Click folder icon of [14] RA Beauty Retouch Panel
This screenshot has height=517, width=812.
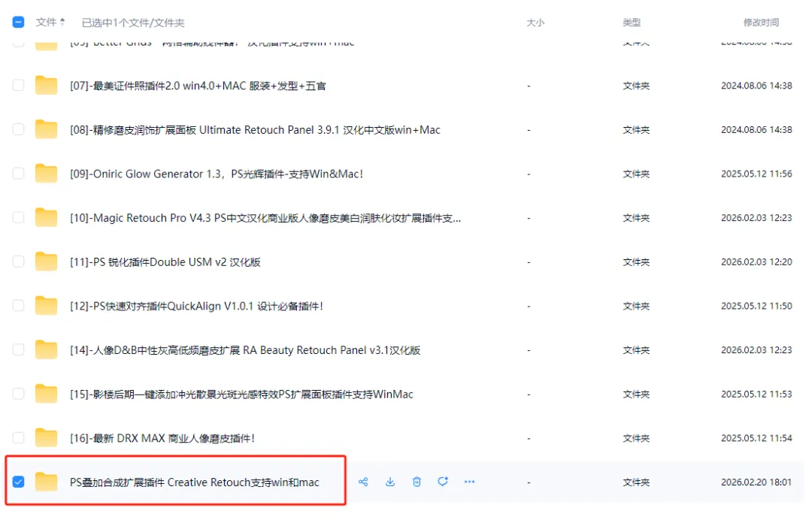46,350
